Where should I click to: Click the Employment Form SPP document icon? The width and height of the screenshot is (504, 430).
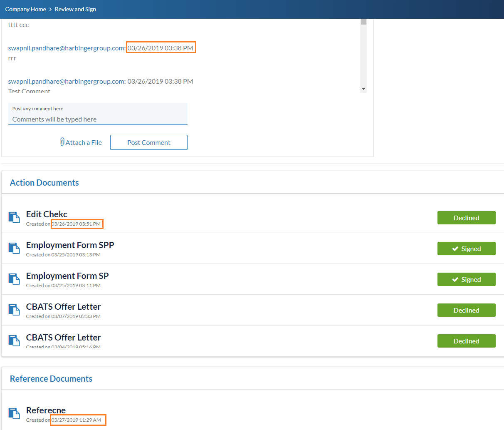point(14,248)
